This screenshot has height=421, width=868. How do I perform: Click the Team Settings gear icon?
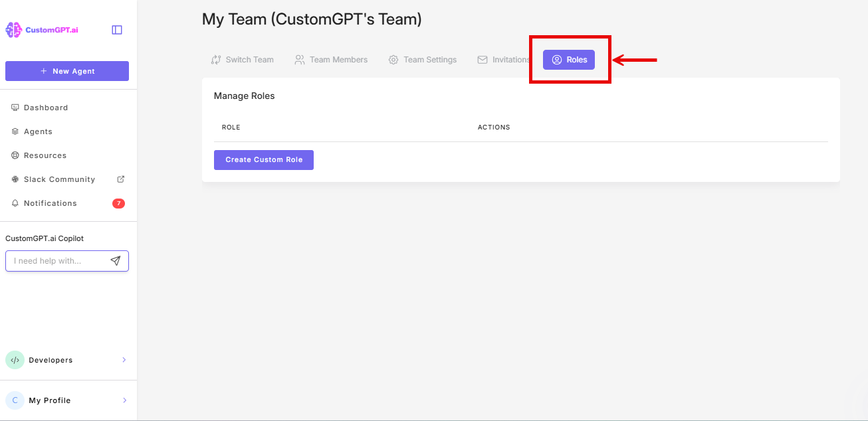pos(392,59)
